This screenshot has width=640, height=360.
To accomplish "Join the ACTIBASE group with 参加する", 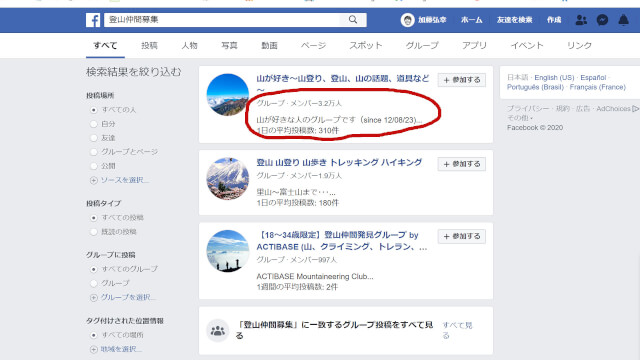I will [462, 236].
